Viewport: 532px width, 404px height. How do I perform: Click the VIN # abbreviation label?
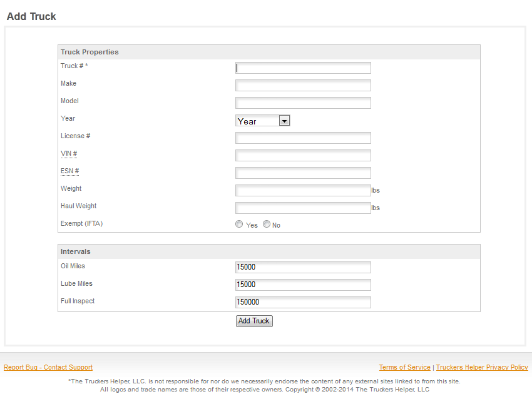point(69,154)
